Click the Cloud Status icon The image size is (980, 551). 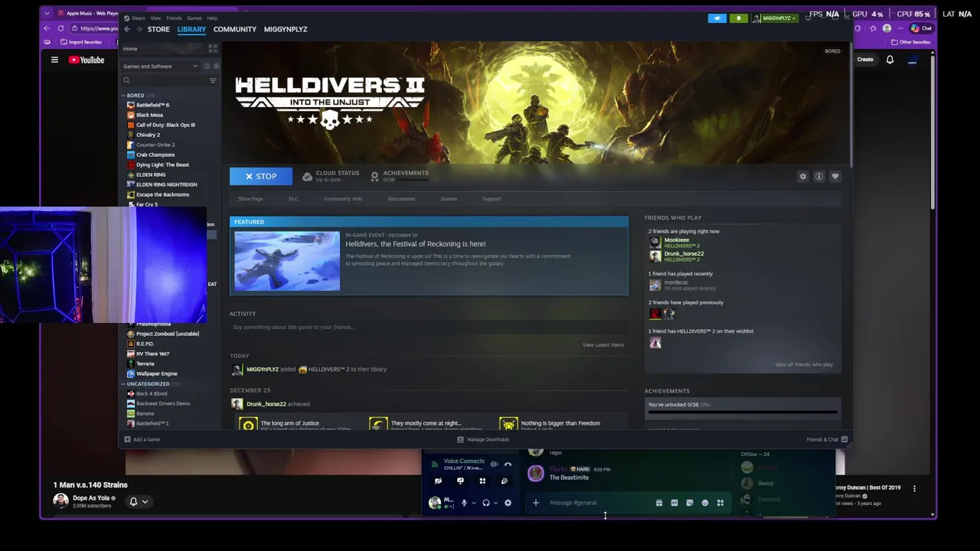307,176
